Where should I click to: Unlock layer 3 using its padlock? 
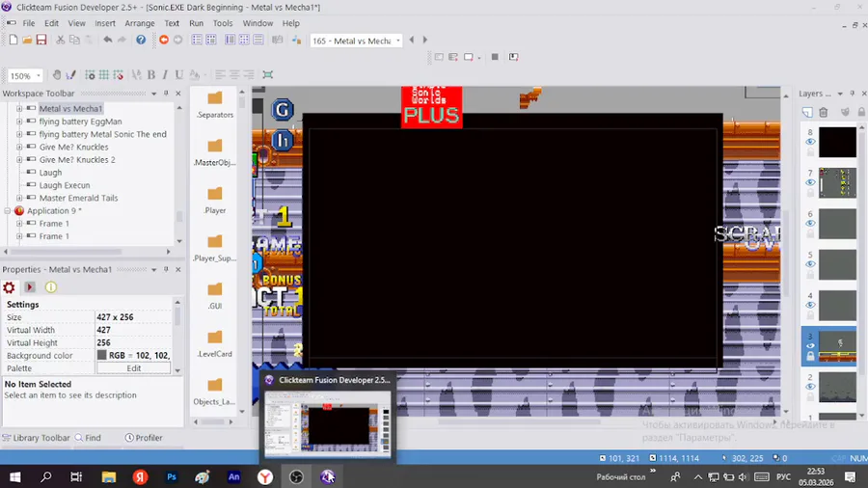[x=810, y=356]
